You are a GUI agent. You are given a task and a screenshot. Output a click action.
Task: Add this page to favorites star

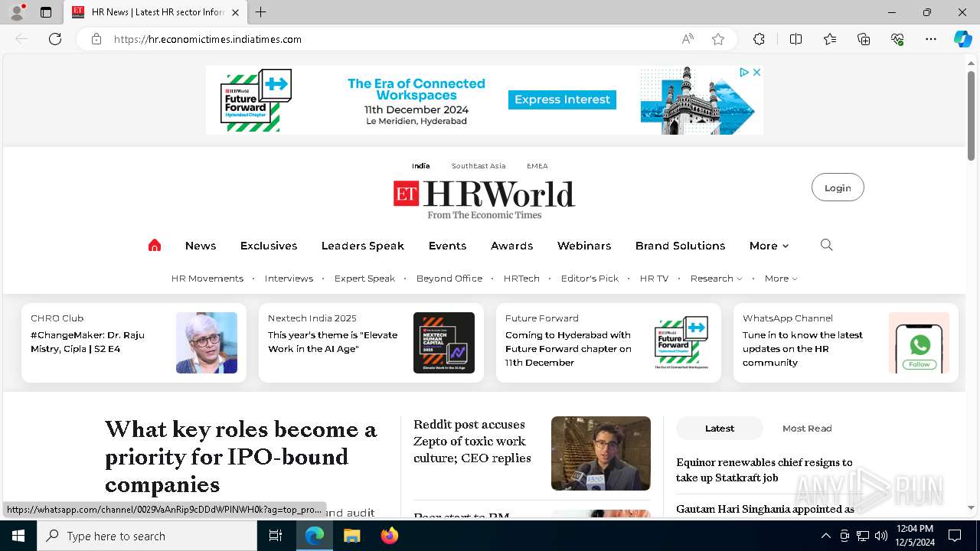(x=718, y=39)
